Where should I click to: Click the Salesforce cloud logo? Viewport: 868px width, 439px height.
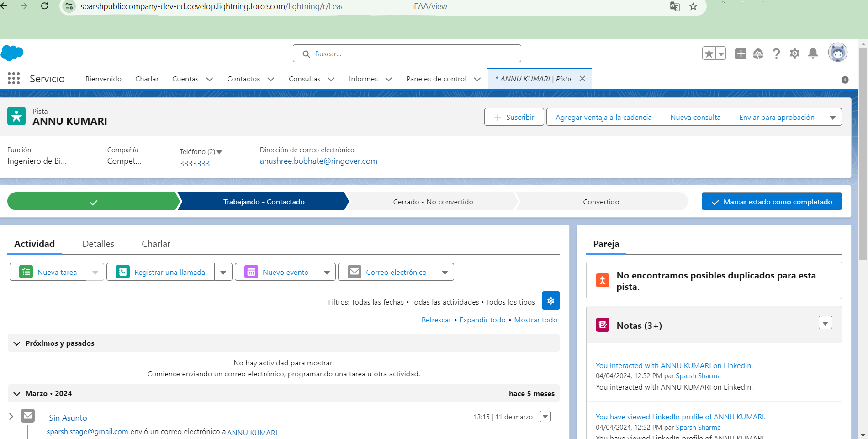[x=12, y=53]
